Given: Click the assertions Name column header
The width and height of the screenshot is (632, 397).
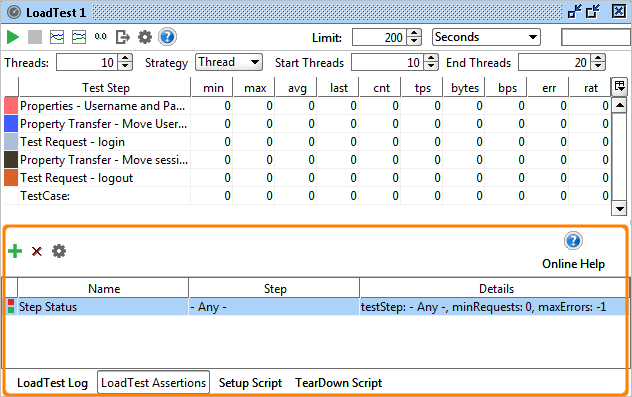Looking at the screenshot, I should (x=103, y=289).
